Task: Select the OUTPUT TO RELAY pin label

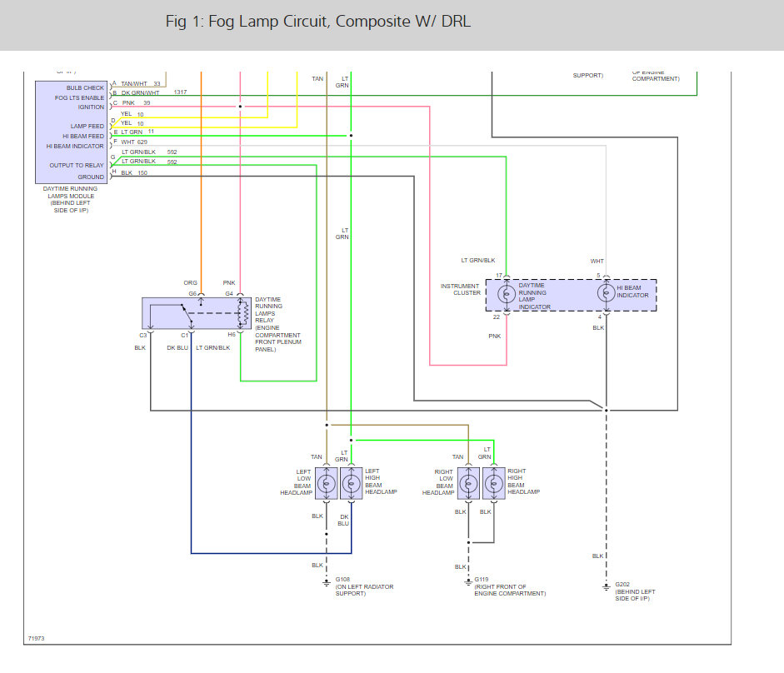Action: (x=77, y=166)
